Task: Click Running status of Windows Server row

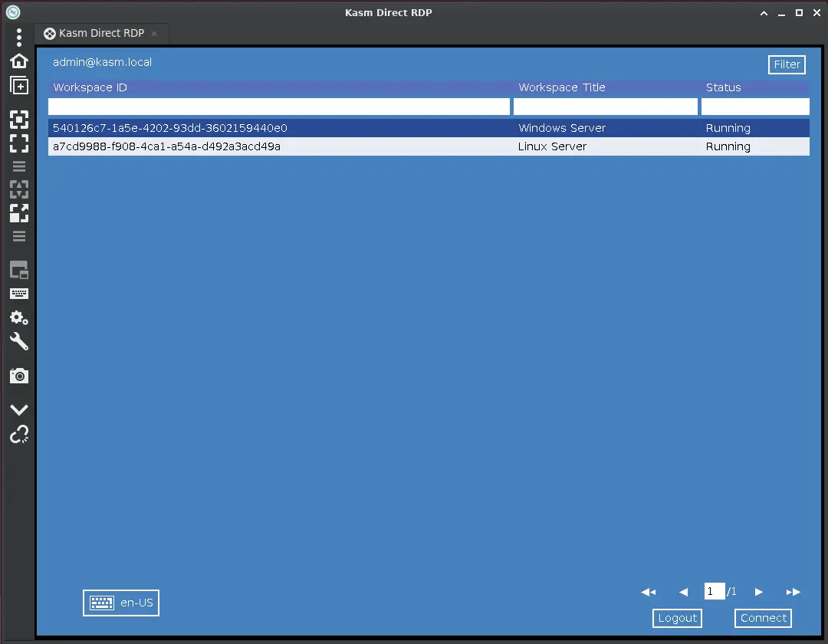Action: (728, 128)
